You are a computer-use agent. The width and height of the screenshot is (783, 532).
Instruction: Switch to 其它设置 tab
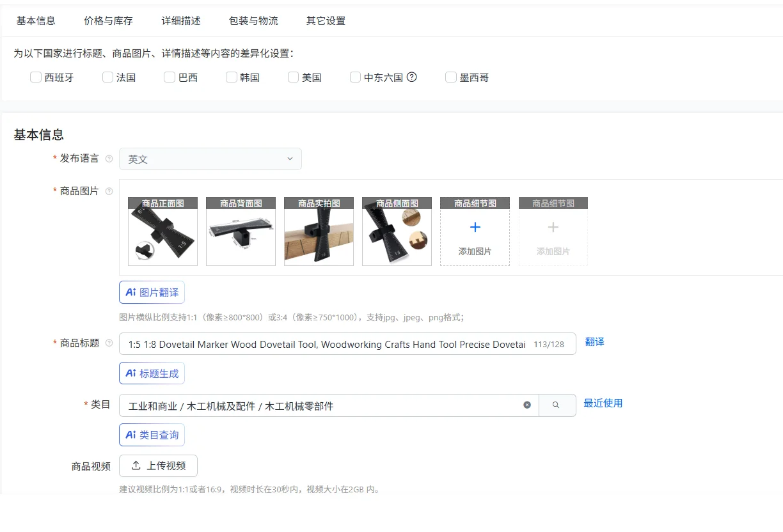click(326, 20)
